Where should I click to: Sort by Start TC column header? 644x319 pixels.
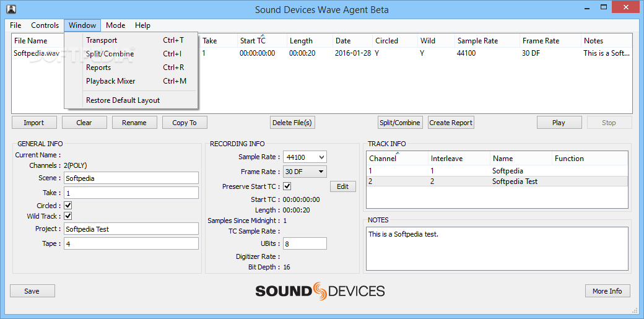[x=261, y=41]
